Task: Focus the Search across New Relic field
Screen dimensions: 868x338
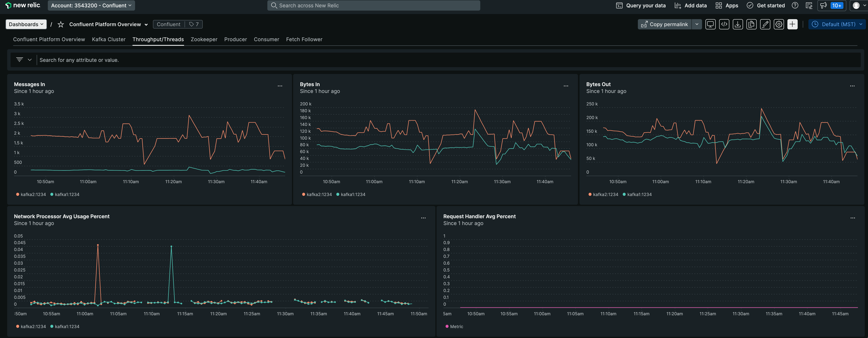Action: (x=373, y=5)
